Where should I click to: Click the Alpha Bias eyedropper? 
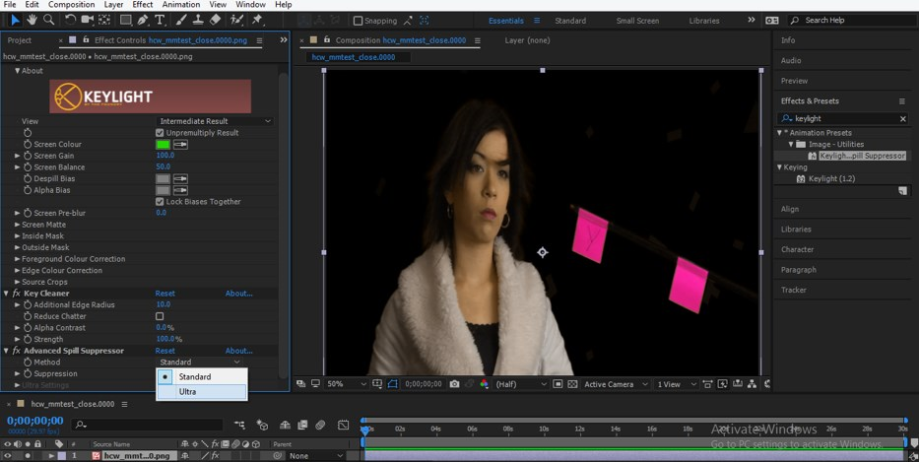coord(181,191)
